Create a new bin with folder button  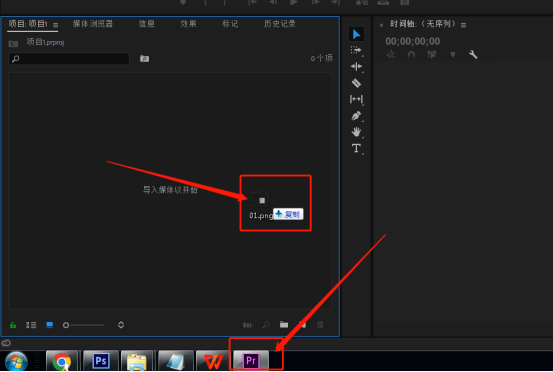284,324
